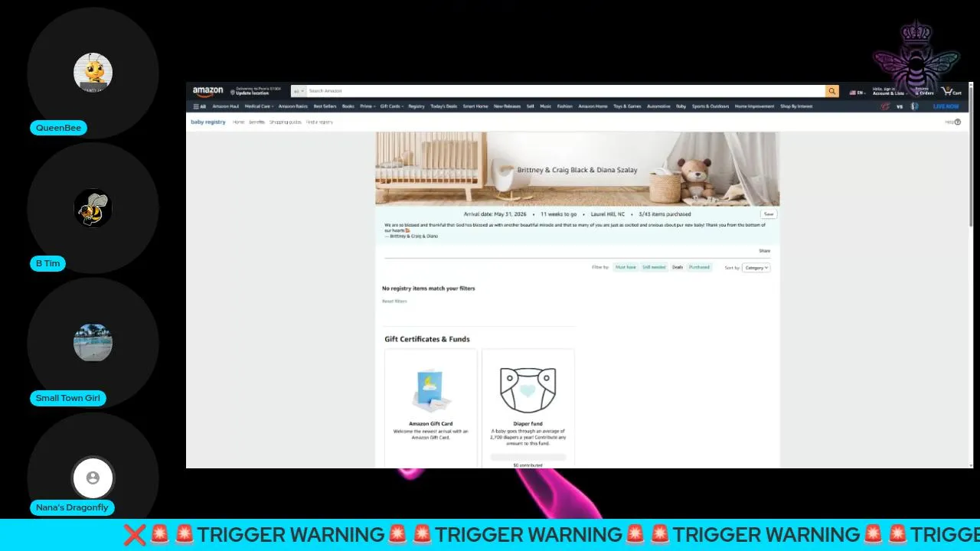Open the shopping Cart icon
Screen dimensions: 980x551
(x=952, y=91)
